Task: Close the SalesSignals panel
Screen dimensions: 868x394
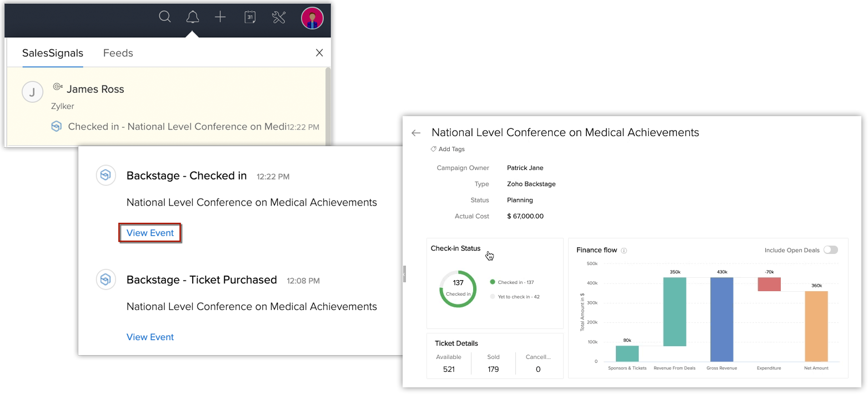Action: pyautogui.click(x=319, y=53)
